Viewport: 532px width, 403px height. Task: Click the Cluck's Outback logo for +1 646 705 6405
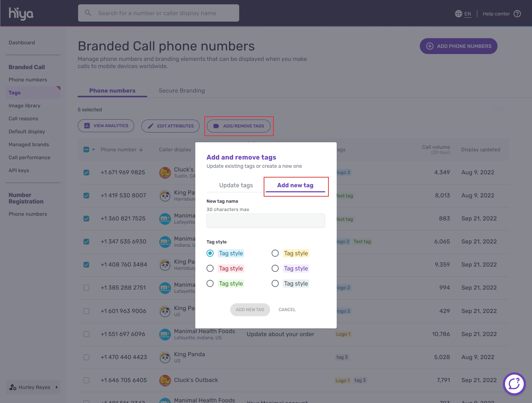point(165,380)
